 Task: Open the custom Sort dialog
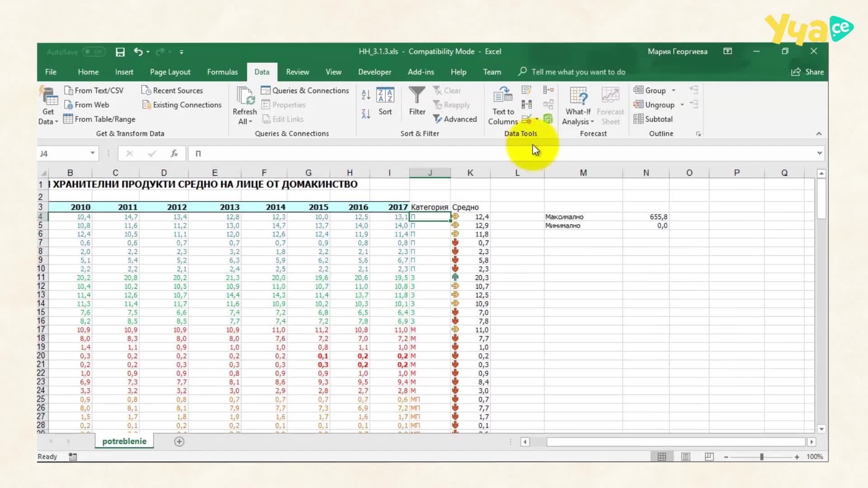(x=385, y=102)
